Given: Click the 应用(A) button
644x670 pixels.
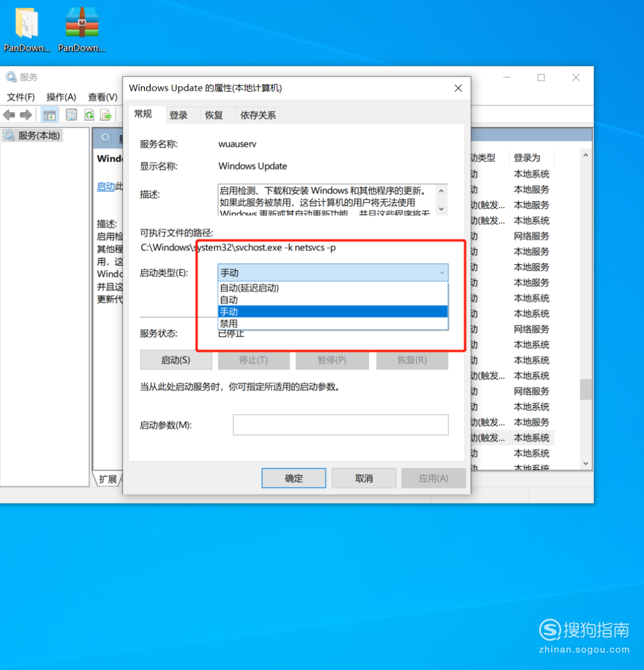Looking at the screenshot, I should coord(434,478).
